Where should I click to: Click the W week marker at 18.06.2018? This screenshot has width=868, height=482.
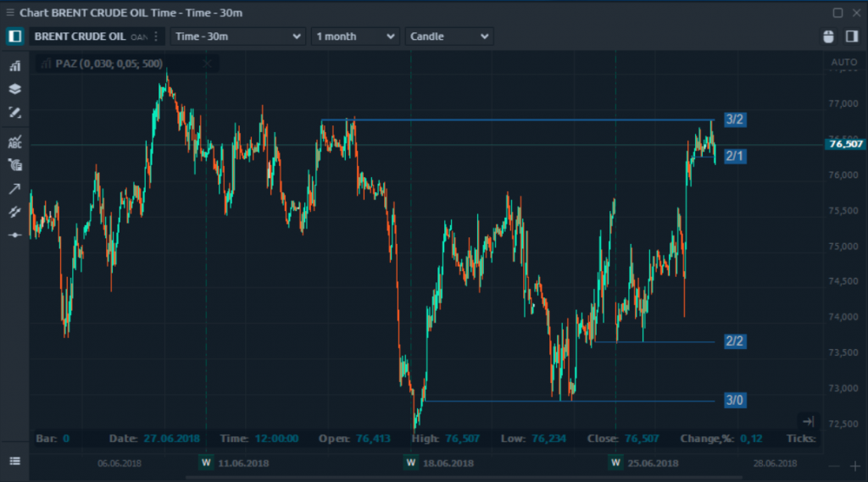410,463
